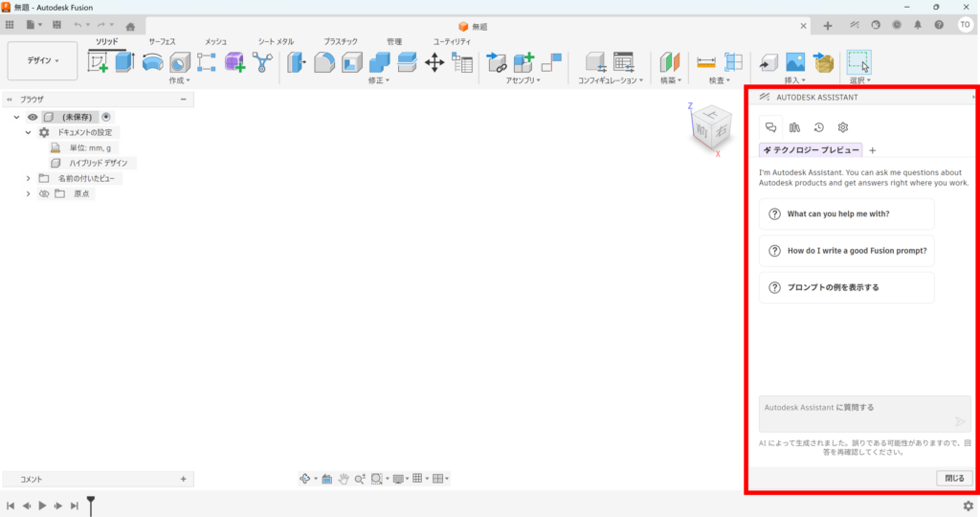The width and height of the screenshot is (980, 517).
Task: Open Assistant settings gear icon
Action: 843,127
